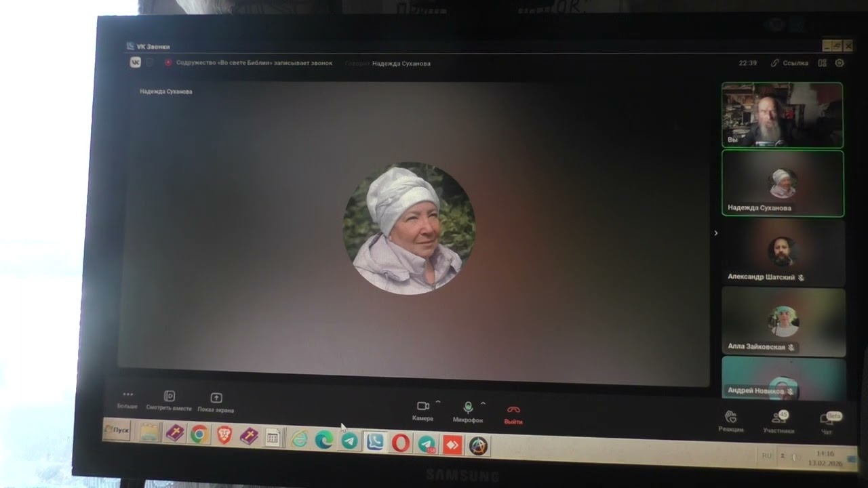868x488 pixels.
Task: Open the Чат beta panel
Action: click(828, 422)
